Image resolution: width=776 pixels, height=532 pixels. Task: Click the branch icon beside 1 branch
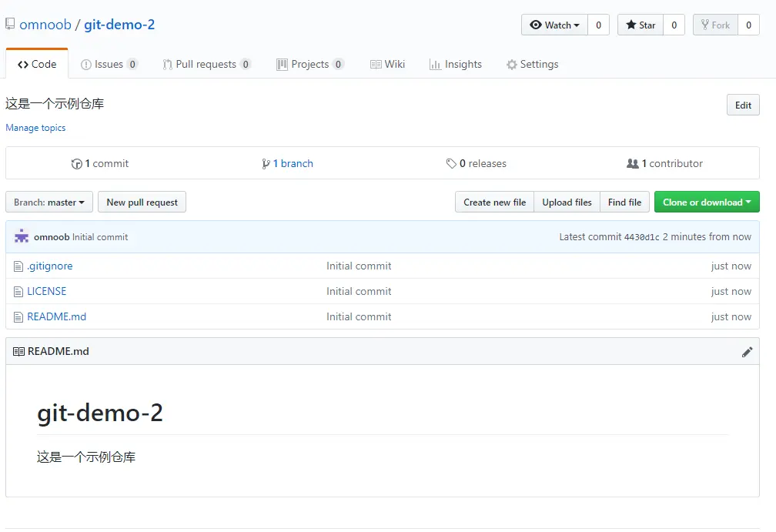tap(266, 164)
